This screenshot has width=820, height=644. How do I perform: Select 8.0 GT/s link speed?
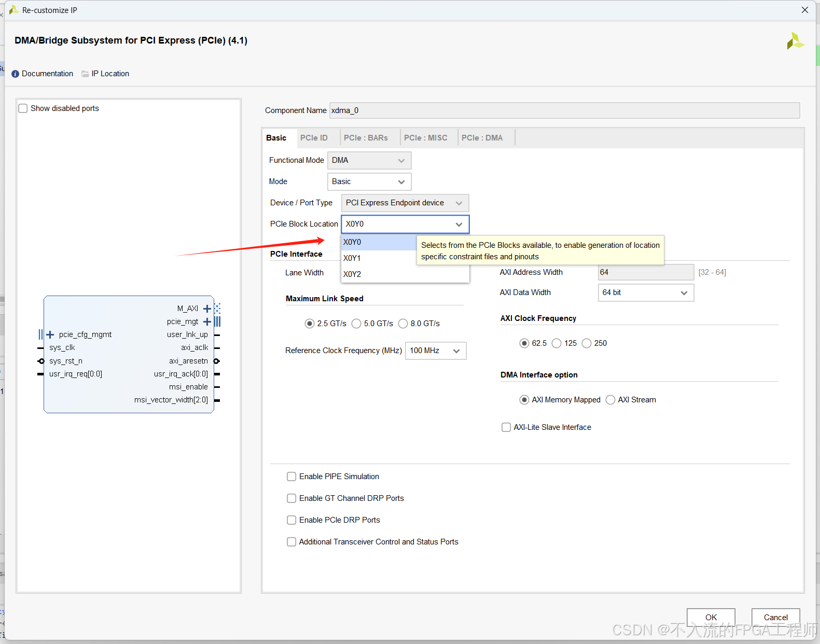[403, 324]
